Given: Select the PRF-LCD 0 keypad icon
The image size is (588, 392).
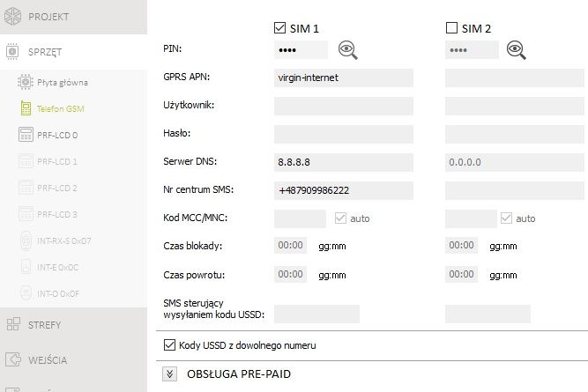Looking at the screenshot, I should click(x=26, y=135).
